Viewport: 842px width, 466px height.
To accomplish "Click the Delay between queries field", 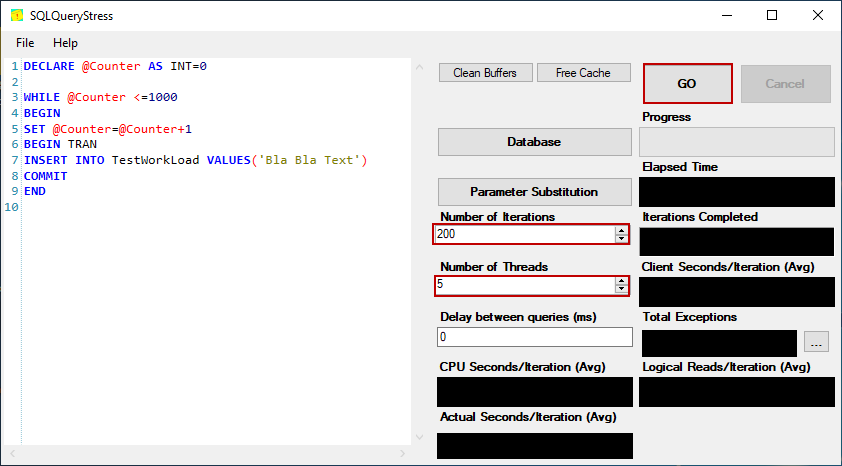I will (535, 337).
